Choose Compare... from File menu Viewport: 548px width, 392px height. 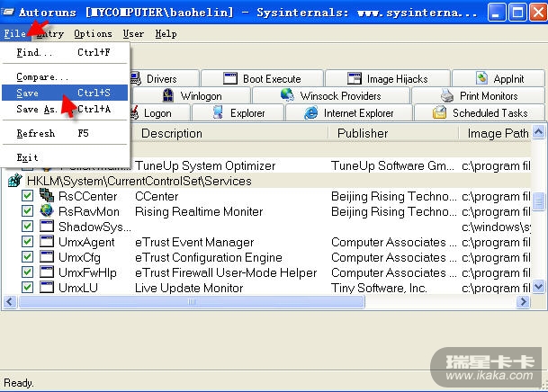pos(65,76)
